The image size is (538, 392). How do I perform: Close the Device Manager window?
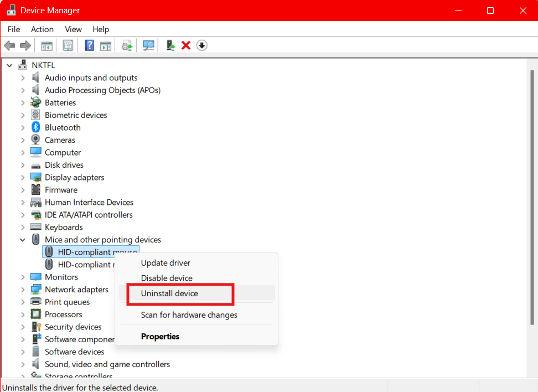click(523, 11)
